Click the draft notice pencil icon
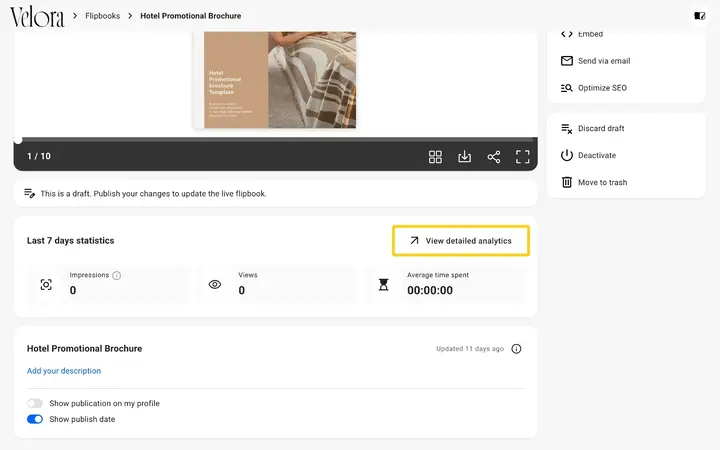720x450 pixels. click(x=29, y=193)
